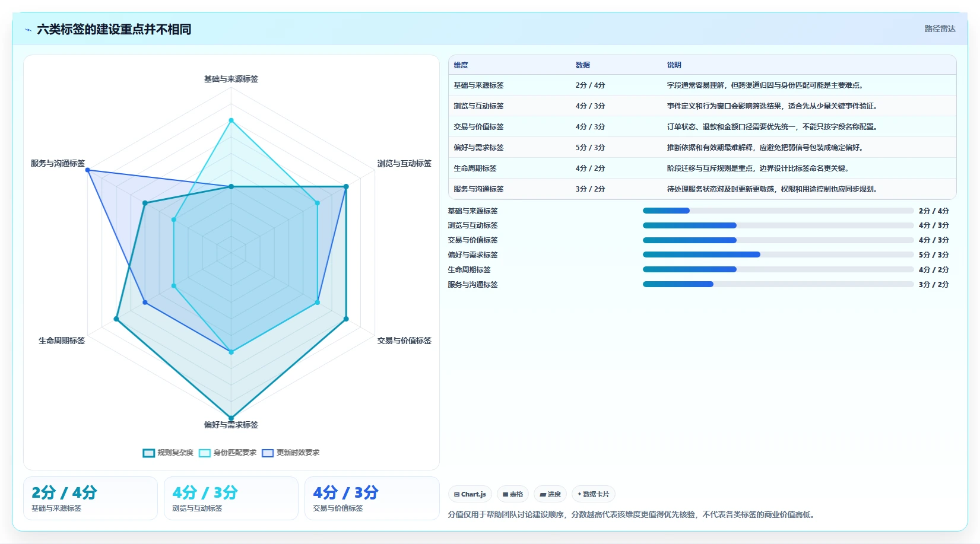Toggle the 更新时效要求 legend series
Viewport: 980px width, 544px height.
point(291,453)
